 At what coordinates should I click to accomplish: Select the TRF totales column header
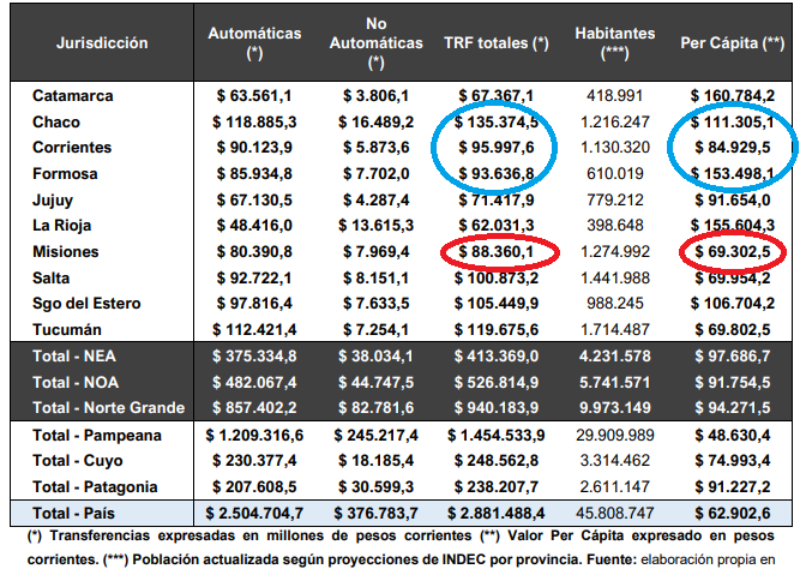(x=497, y=43)
